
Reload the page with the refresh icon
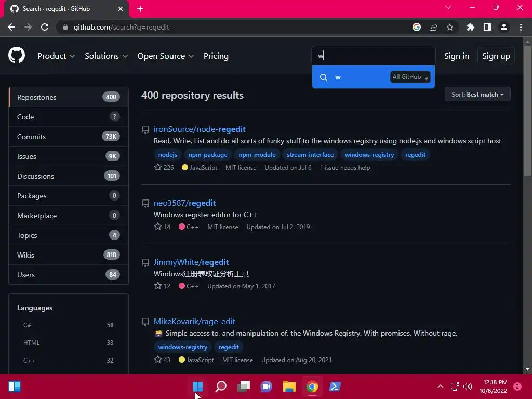(x=45, y=27)
